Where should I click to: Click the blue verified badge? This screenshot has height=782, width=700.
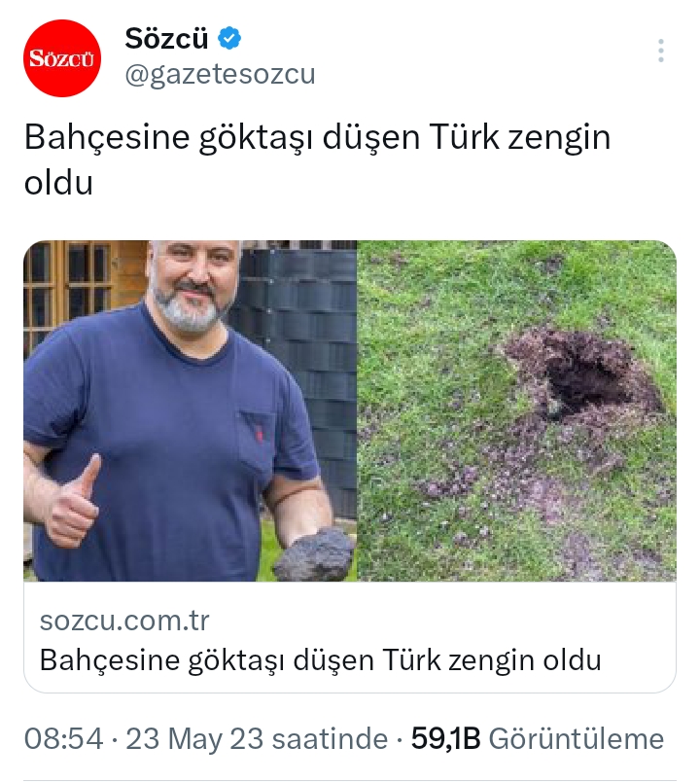pyautogui.click(x=229, y=38)
